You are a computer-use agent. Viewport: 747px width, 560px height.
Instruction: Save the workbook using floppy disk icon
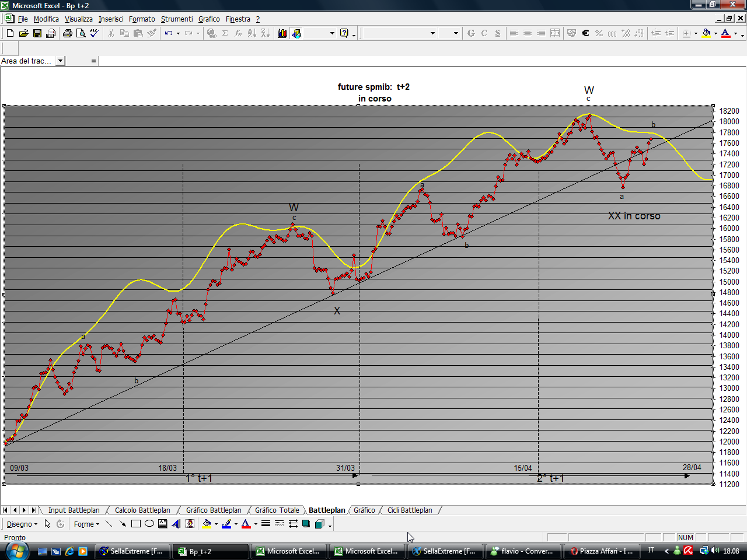click(37, 33)
